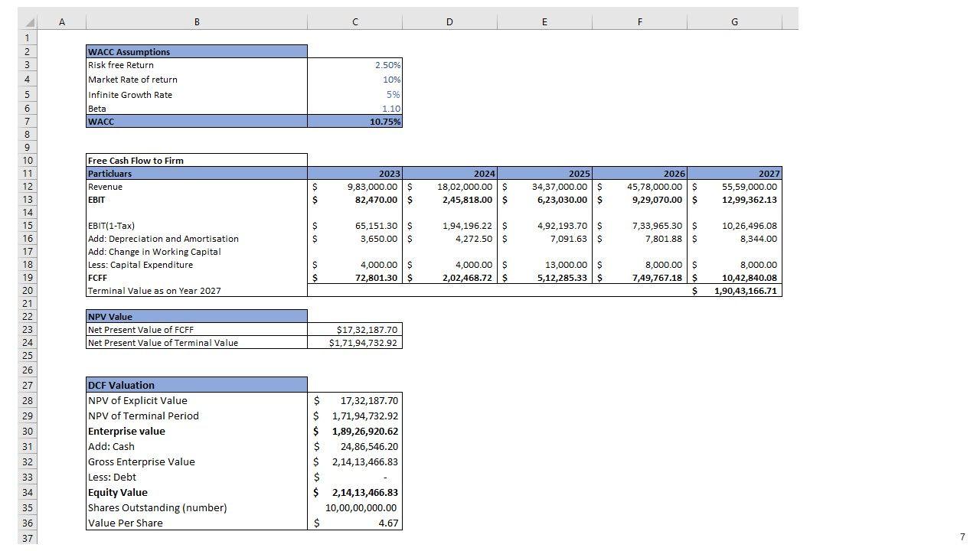Click the Risk free Return 2.50% cell

355,65
